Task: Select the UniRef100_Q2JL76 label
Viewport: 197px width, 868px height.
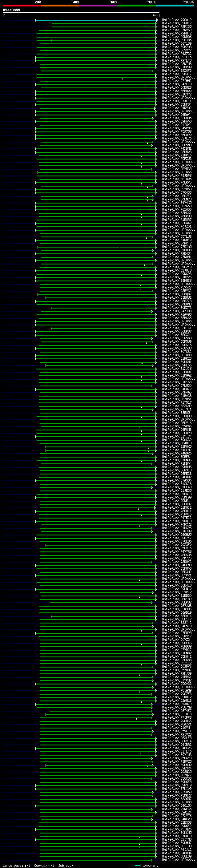Action: (x=177, y=139)
